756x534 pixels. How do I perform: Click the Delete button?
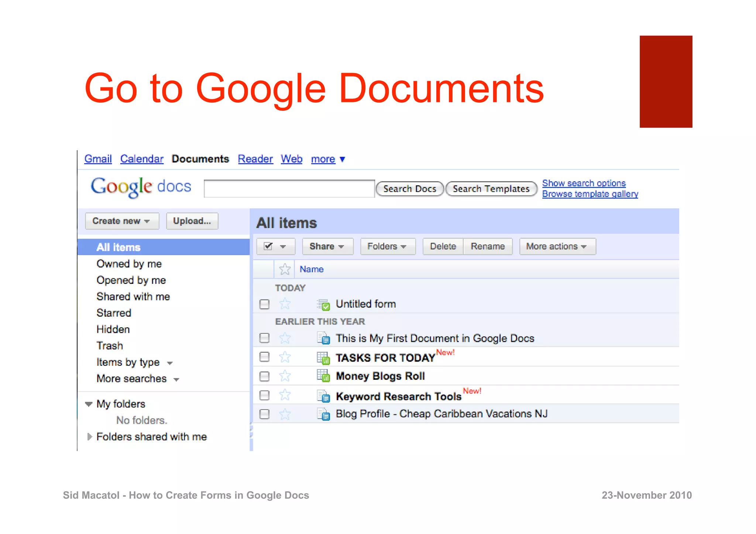coord(443,246)
